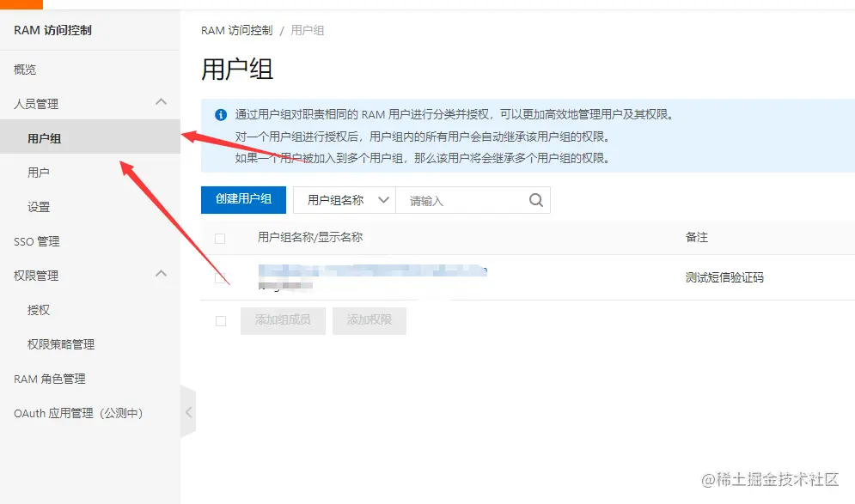Go to 用户 in the sidebar
This screenshot has height=504, width=855.
(x=38, y=173)
